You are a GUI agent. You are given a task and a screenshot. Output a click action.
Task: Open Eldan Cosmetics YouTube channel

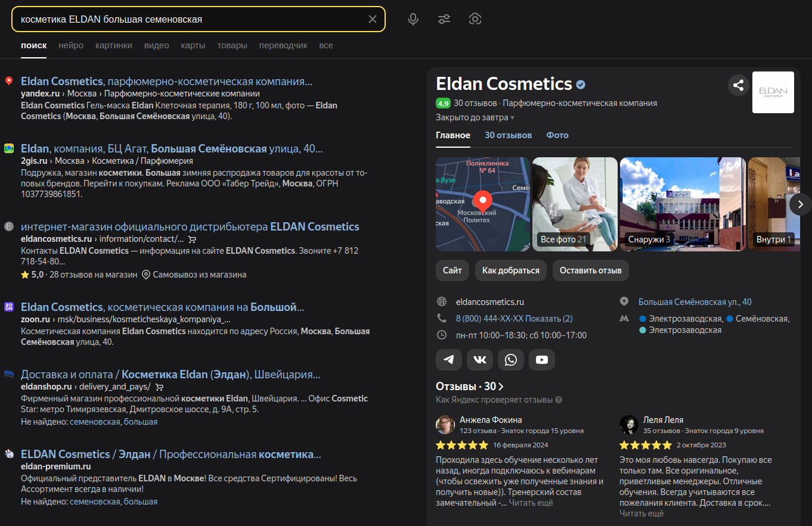click(542, 360)
